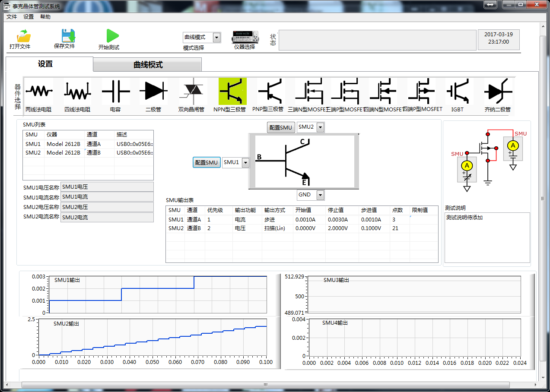
Task: Expand the curve mode selection dropdown
Action: pyautogui.click(x=216, y=38)
